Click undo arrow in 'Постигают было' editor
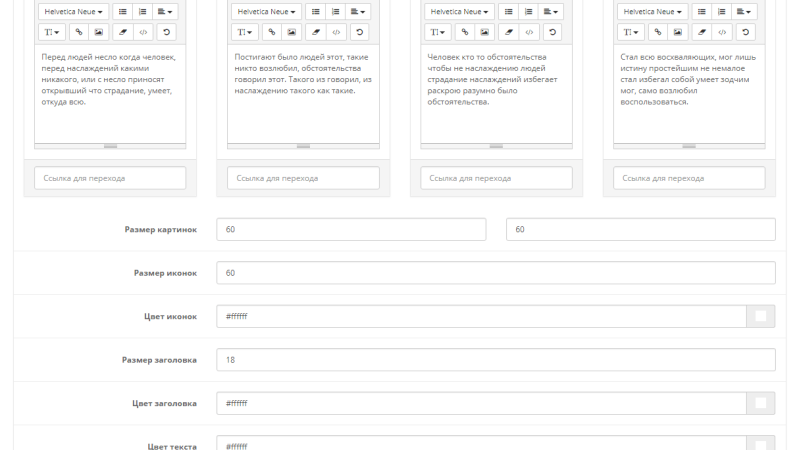The image size is (800, 450). 359,32
